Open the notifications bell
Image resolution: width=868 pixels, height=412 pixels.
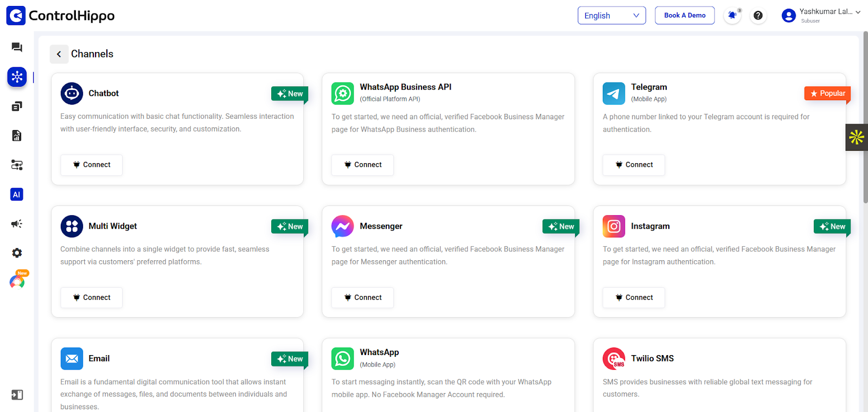coord(732,16)
